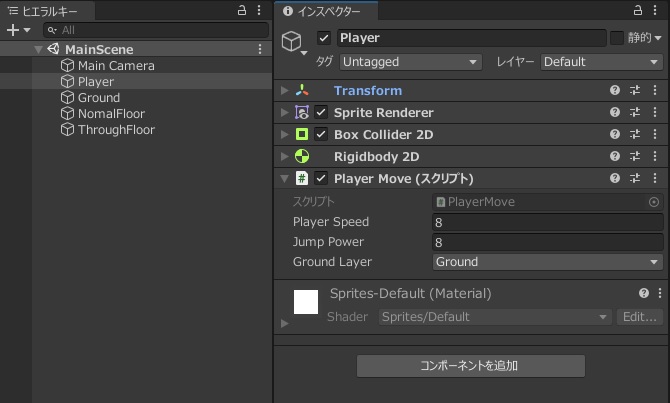Collapse the MainScene foldout arrow
Screen dimensions: 670x403
(x=38, y=50)
